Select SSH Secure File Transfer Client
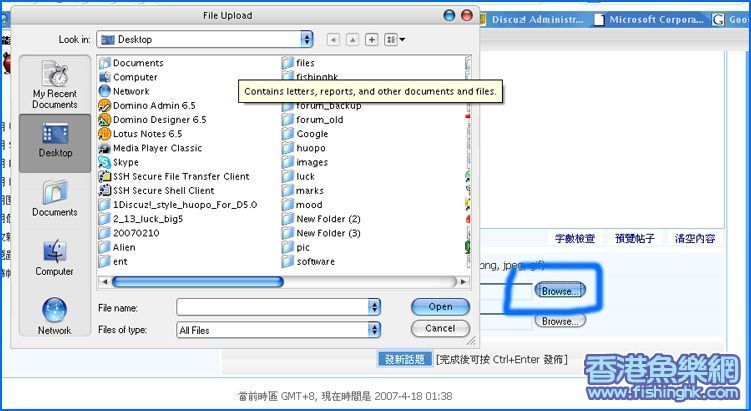This screenshot has width=751, height=411. pyautogui.click(x=174, y=176)
